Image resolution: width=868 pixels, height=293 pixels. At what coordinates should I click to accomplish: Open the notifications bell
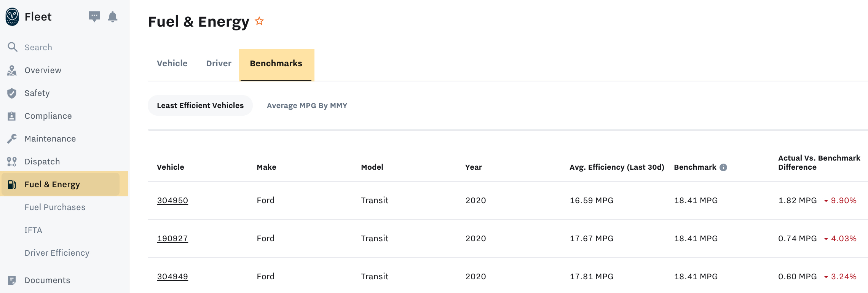113,17
